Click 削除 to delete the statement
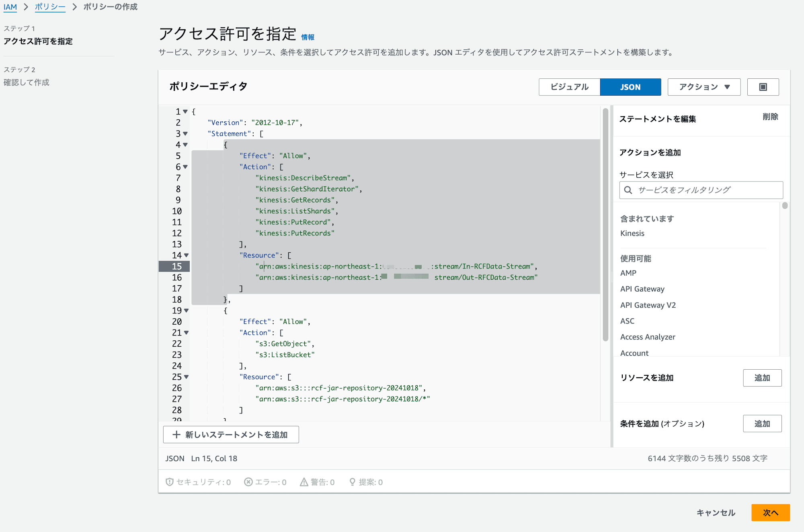Screen dimensions: 804x532 point(770,117)
